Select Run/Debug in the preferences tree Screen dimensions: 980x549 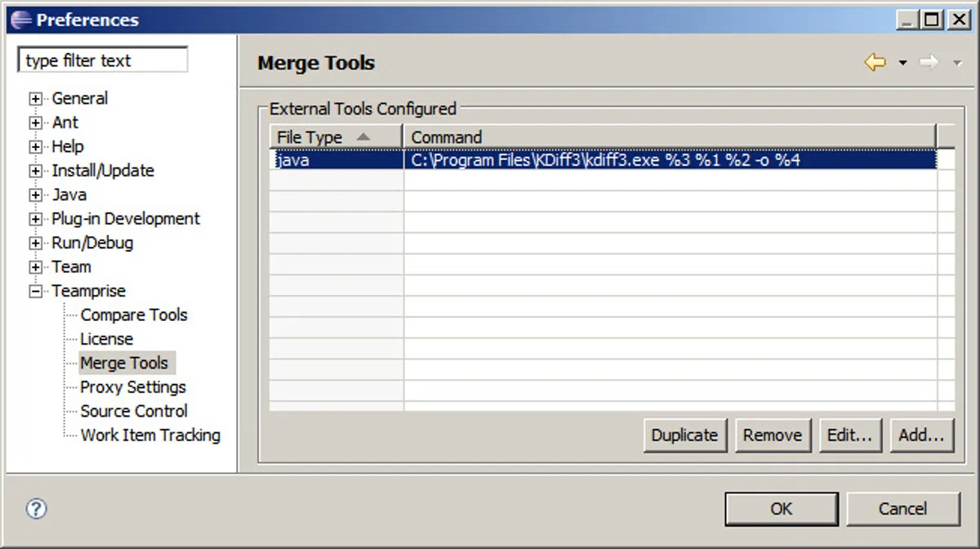92,243
